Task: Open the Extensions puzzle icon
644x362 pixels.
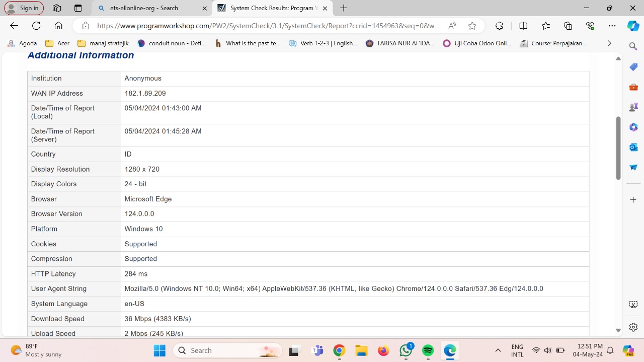Action: [x=499, y=26]
